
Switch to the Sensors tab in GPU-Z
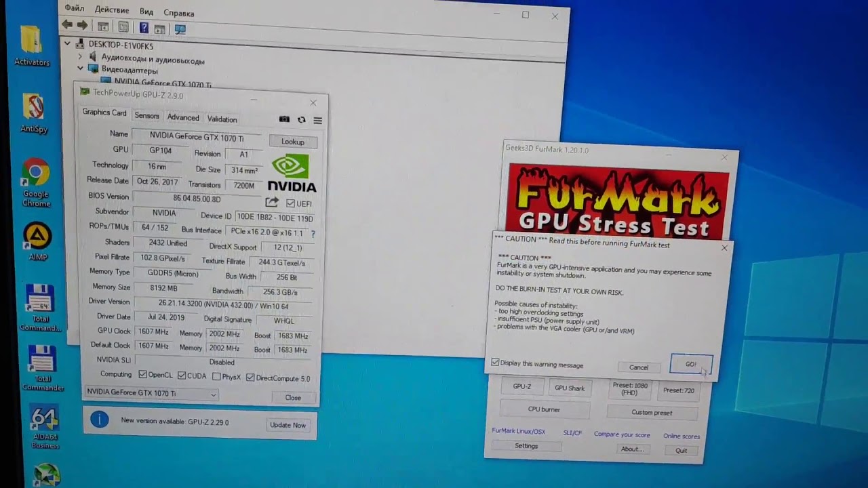[x=147, y=116]
